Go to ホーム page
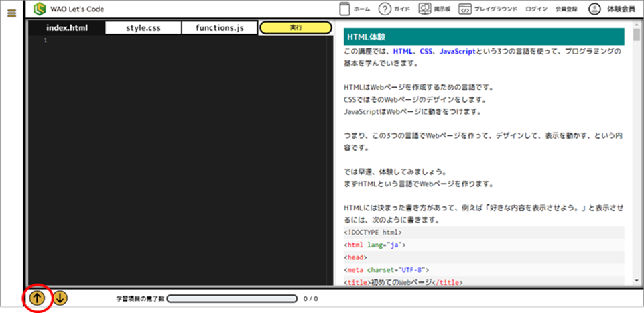644x313 pixels. [x=355, y=9]
